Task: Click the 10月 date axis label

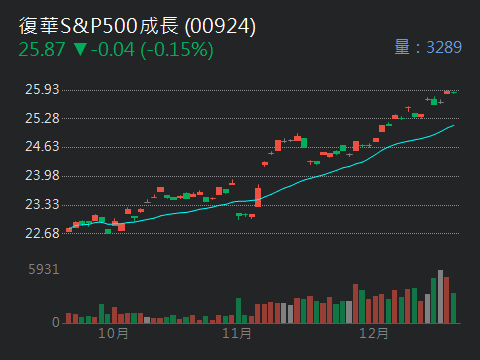Action: tap(113, 333)
